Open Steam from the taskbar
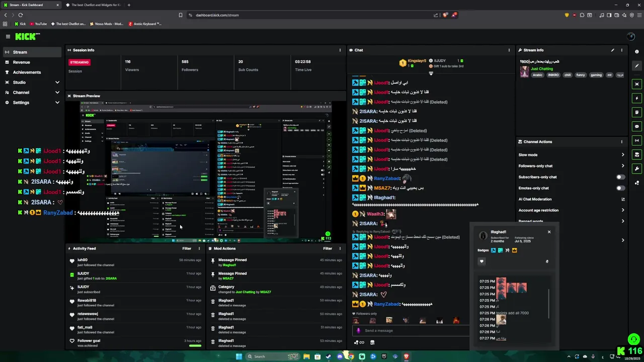The height and width of the screenshot is (362, 644). [x=329, y=356]
